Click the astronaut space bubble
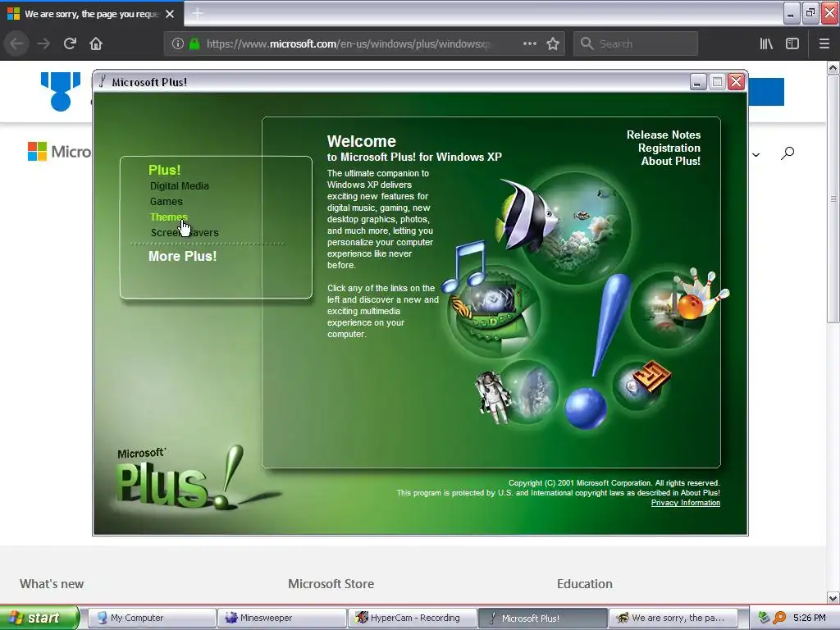This screenshot has width=840, height=630. pos(527,391)
